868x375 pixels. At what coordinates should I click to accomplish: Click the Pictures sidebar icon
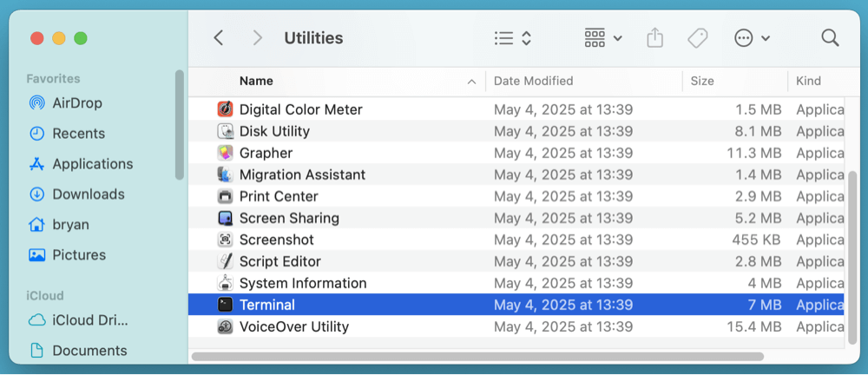click(36, 255)
